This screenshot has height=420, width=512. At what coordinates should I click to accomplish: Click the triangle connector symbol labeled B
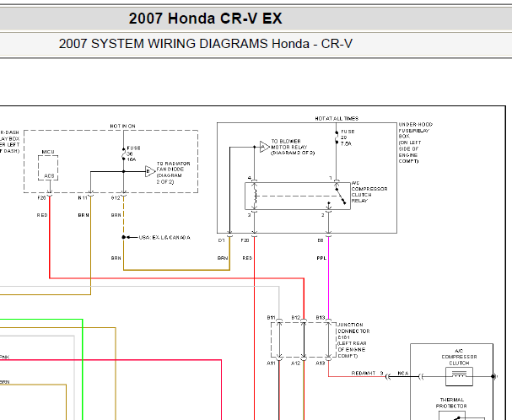pyautogui.click(x=150, y=171)
